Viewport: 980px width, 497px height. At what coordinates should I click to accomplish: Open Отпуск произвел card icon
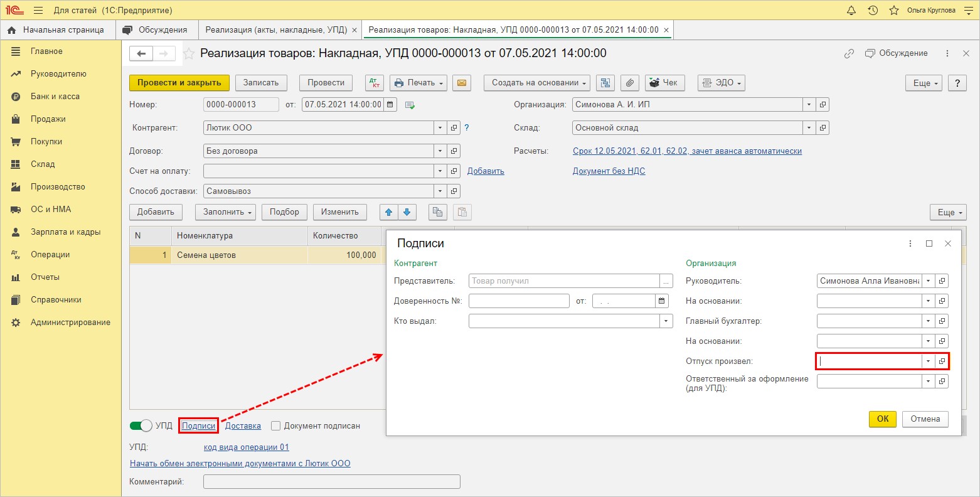click(942, 361)
